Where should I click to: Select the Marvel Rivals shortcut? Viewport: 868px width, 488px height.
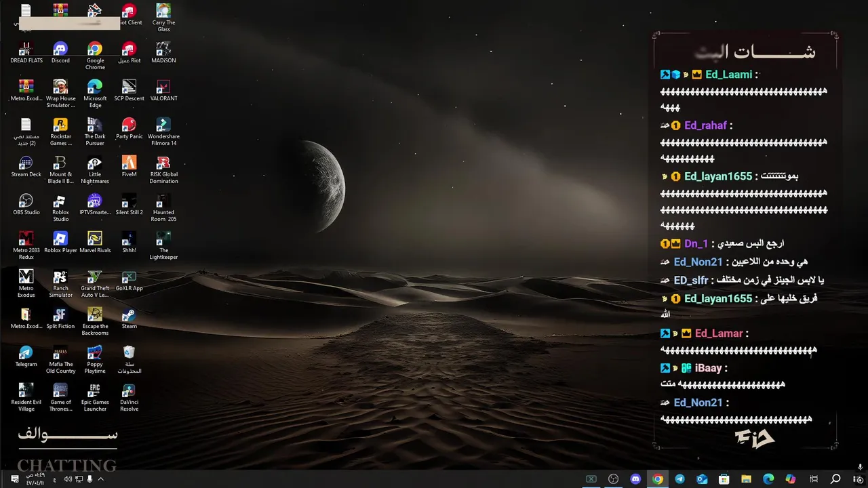(x=95, y=242)
